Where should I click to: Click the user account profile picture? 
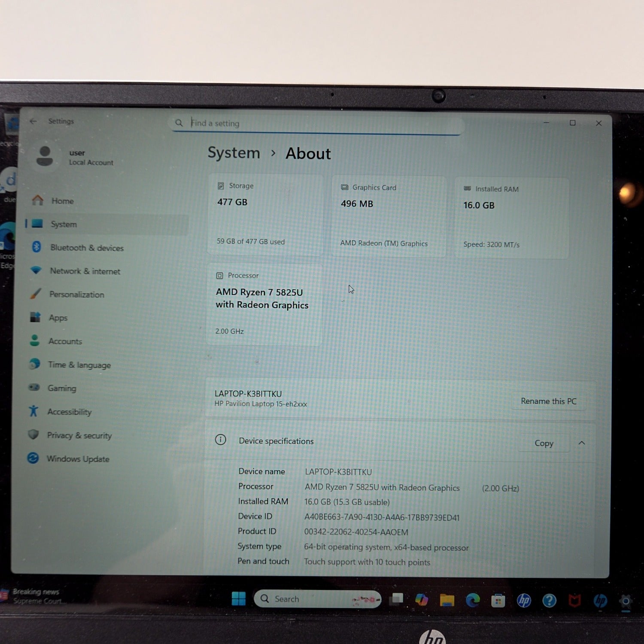(x=45, y=156)
